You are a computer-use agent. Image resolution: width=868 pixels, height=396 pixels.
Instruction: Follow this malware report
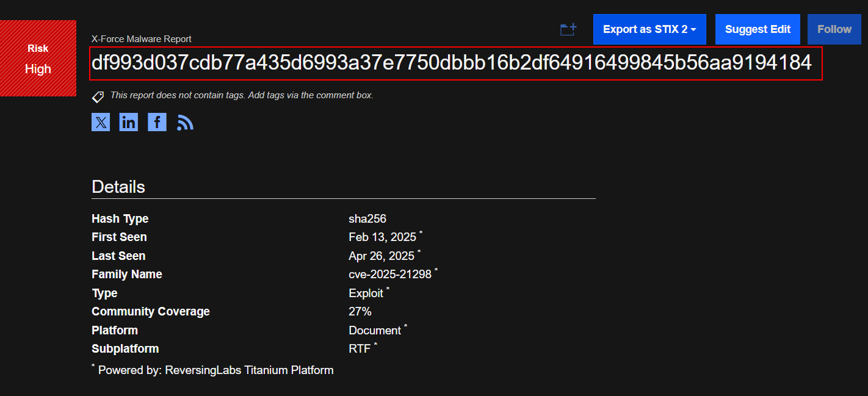[834, 29]
